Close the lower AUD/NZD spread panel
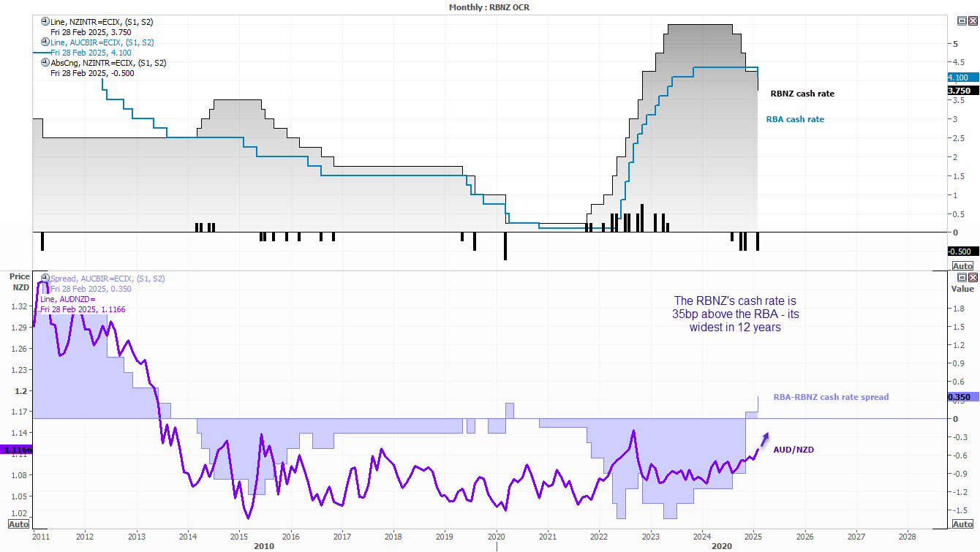 pyautogui.click(x=972, y=278)
